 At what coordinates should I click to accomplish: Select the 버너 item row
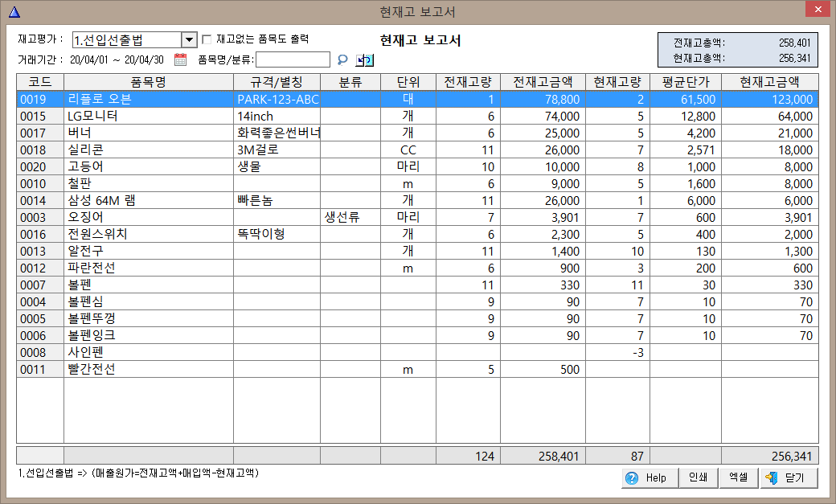tap(417, 133)
